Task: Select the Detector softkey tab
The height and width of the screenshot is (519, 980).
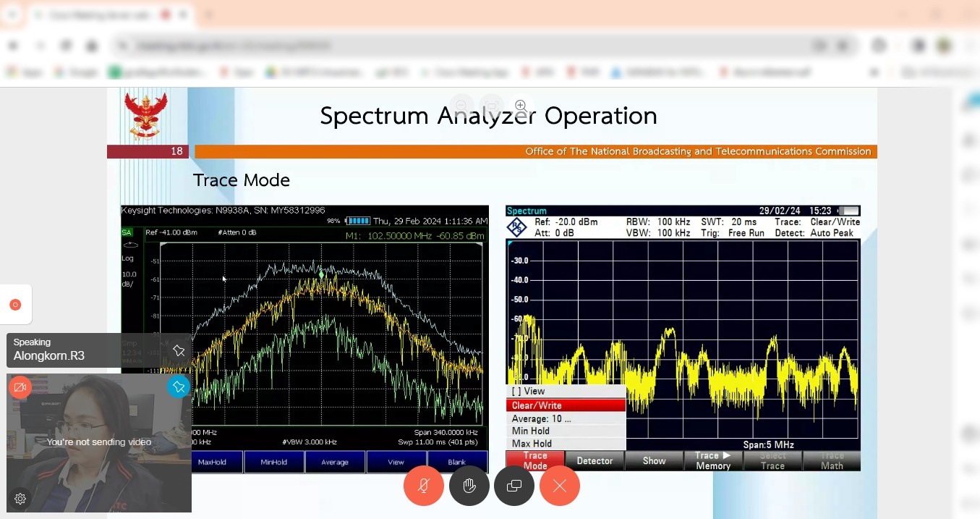Action: pos(595,461)
